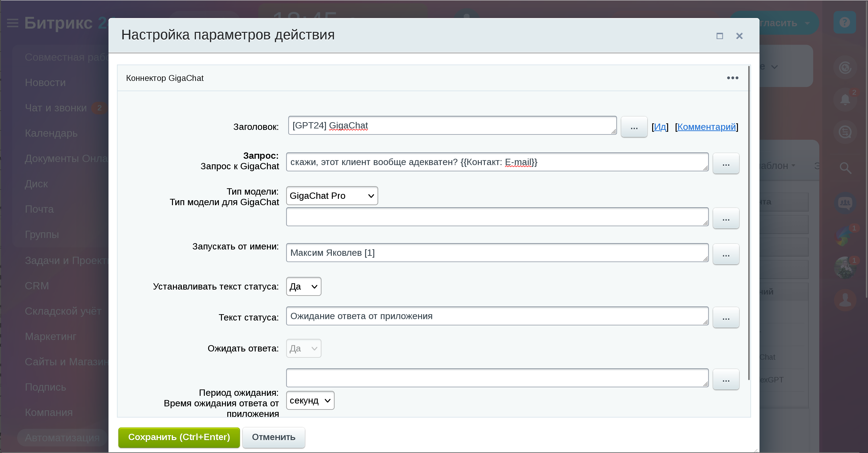Click the search magnifier icon on right panel
868x453 pixels.
(x=845, y=167)
